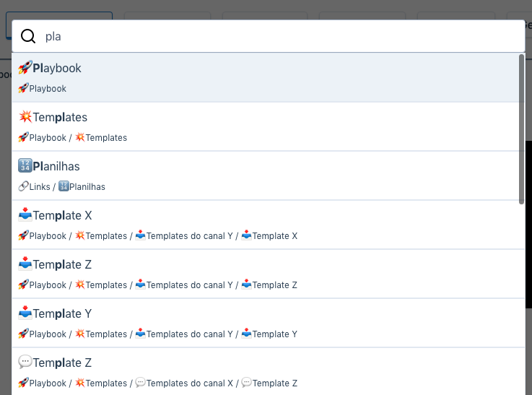Click the inbox tray icon beside Template Y title

[25, 313]
